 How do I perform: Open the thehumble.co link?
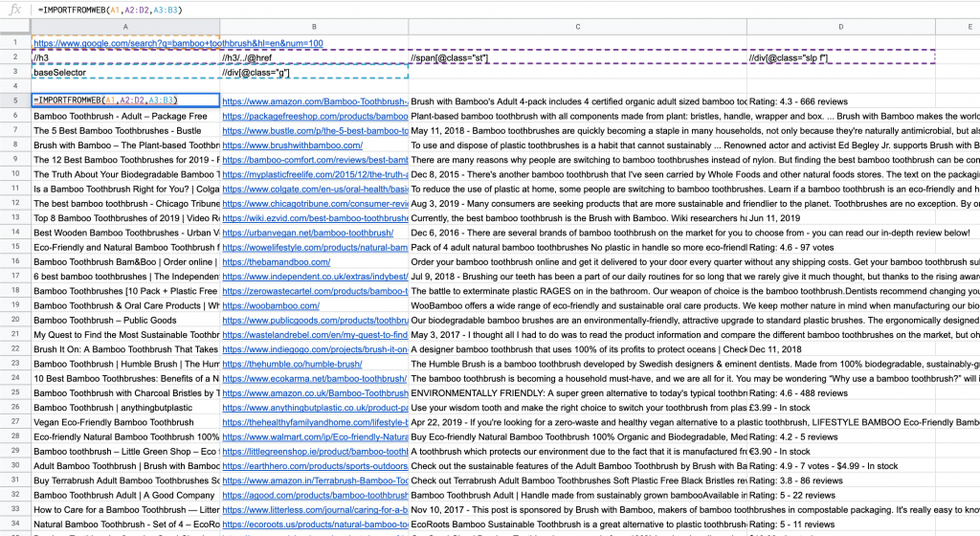coord(292,365)
